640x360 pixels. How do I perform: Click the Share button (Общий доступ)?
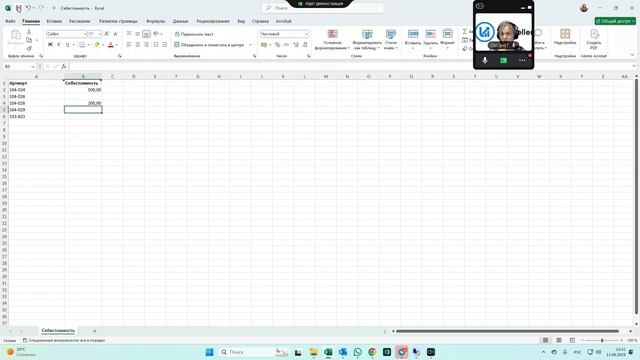coord(615,21)
